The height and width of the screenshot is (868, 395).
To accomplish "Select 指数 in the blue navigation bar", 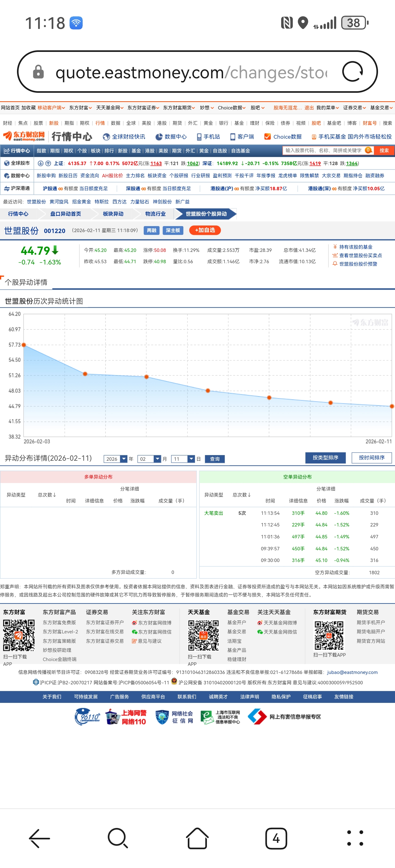I will 42,151.
